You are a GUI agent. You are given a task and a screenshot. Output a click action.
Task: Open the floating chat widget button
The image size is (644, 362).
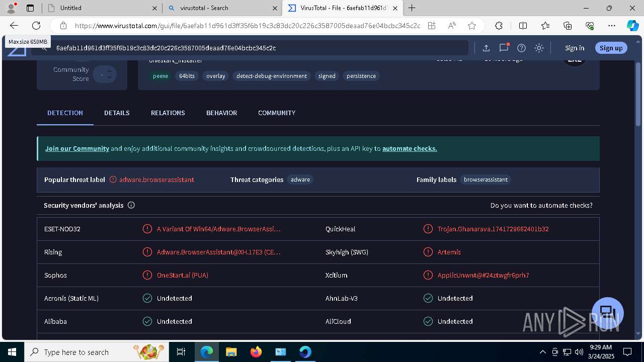point(608,313)
